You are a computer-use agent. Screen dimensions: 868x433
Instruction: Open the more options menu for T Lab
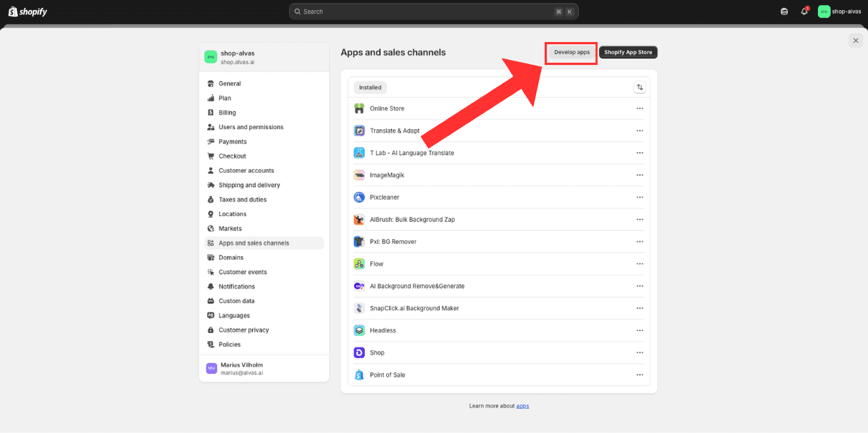pyautogui.click(x=640, y=153)
